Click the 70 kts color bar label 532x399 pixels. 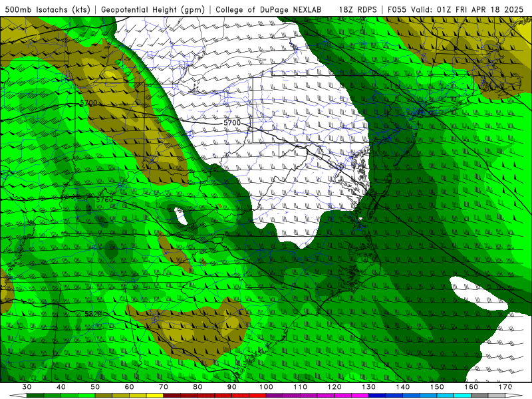164,387
